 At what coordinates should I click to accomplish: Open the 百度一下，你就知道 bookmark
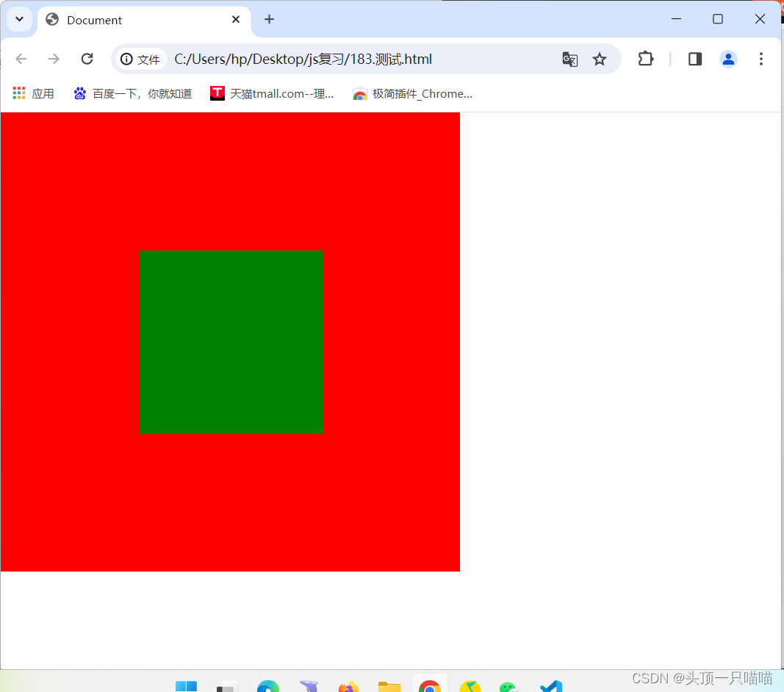coord(132,93)
